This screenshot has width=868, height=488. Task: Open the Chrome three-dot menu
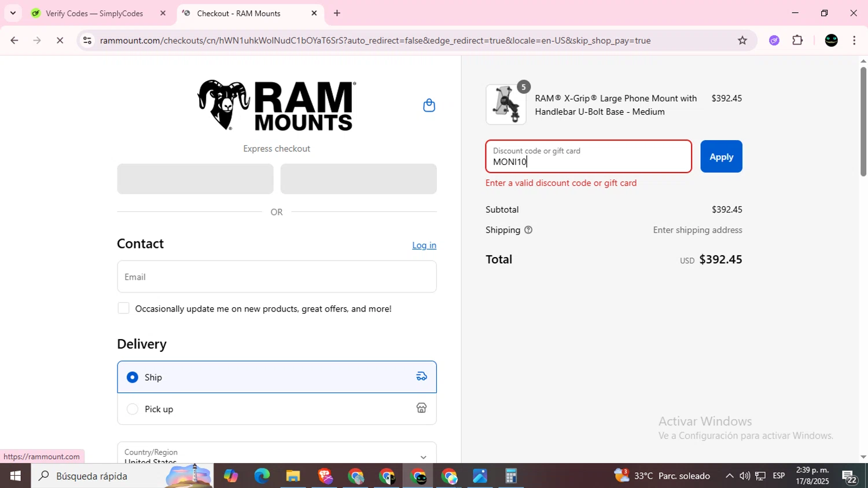tap(854, 40)
